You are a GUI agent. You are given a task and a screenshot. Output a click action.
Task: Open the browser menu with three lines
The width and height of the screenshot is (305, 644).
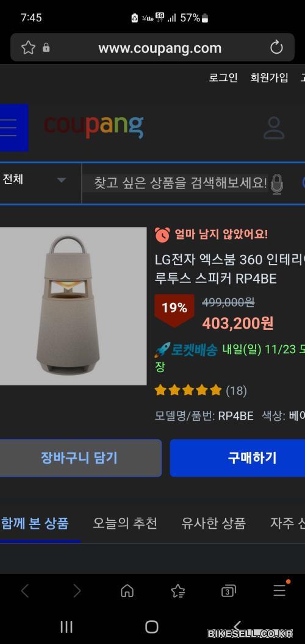pos(280,590)
